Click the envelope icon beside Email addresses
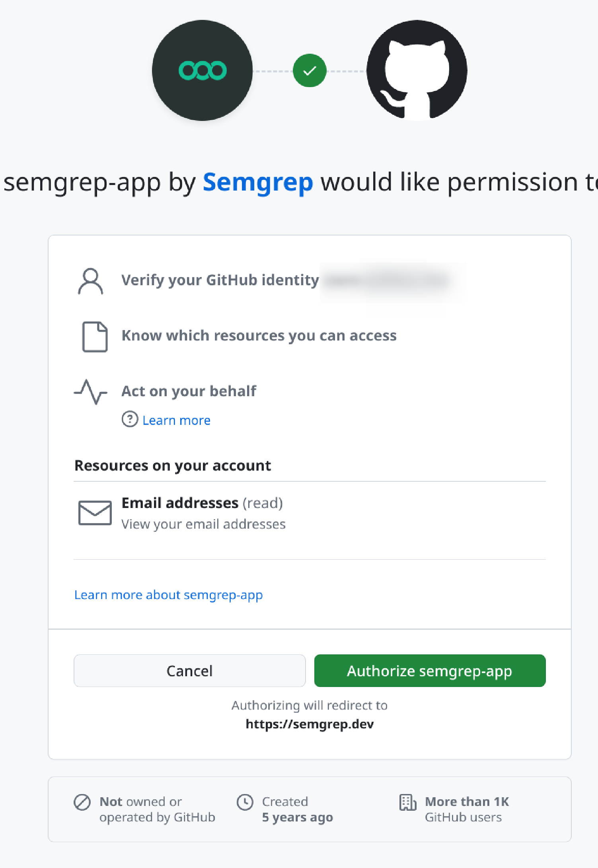Viewport: 598px width, 868px height. 95,513
